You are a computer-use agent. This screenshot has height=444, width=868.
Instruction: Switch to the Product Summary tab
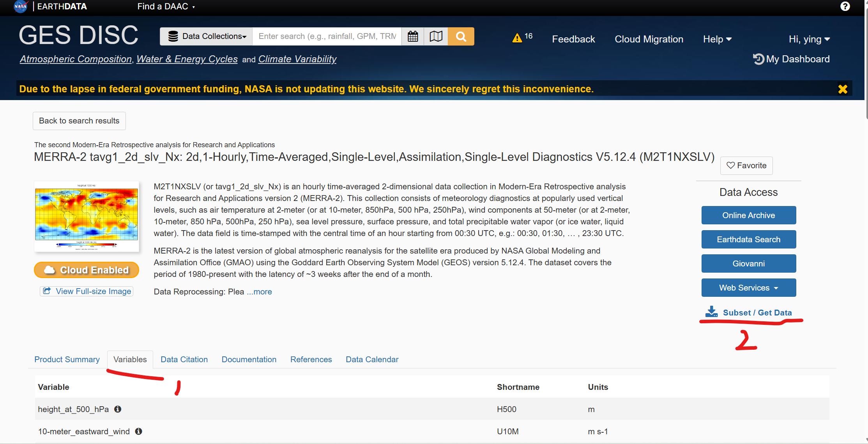point(67,359)
